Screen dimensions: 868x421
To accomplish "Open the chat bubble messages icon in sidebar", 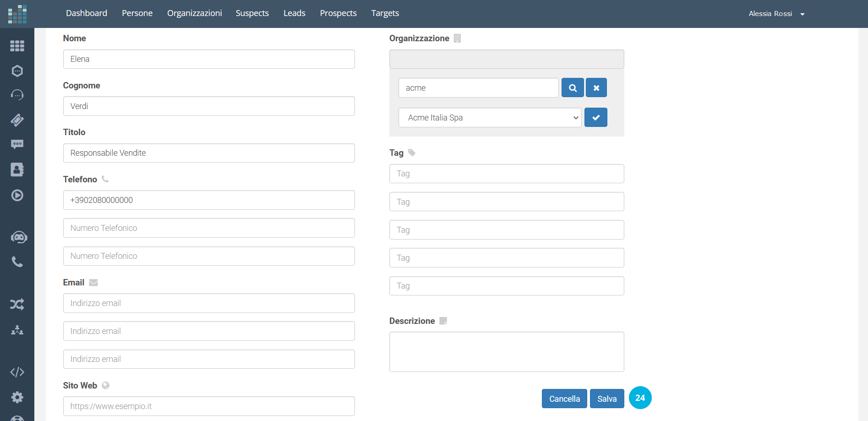I will click(x=17, y=144).
